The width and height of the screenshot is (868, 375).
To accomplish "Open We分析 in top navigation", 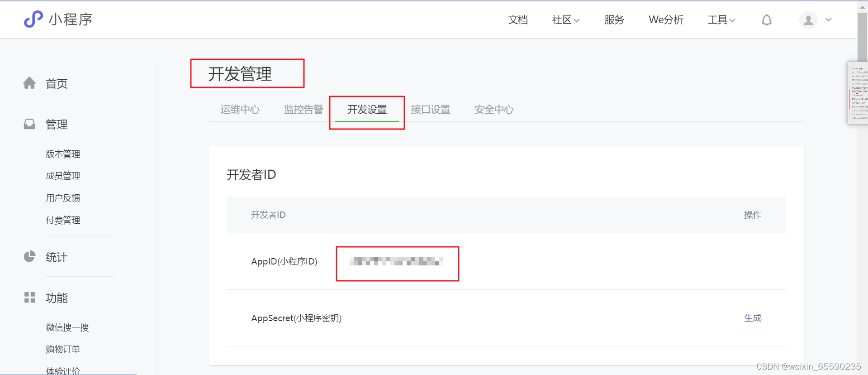I will coord(666,20).
